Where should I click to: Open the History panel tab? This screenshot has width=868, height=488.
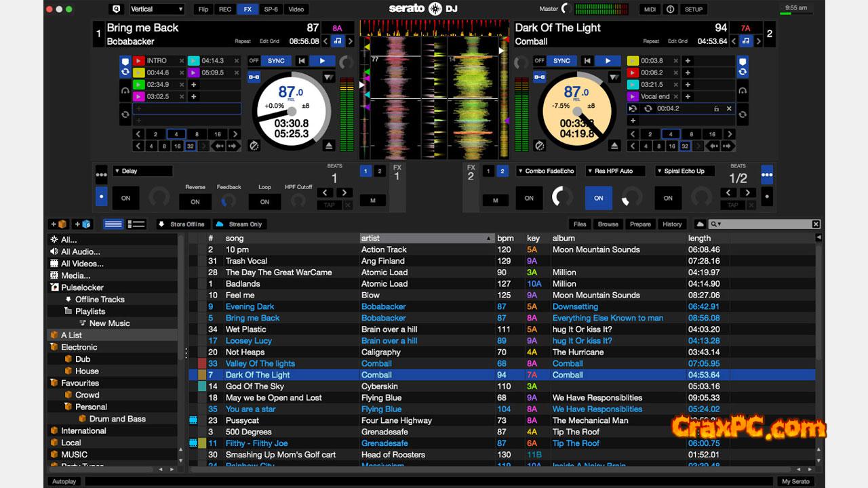(672, 224)
